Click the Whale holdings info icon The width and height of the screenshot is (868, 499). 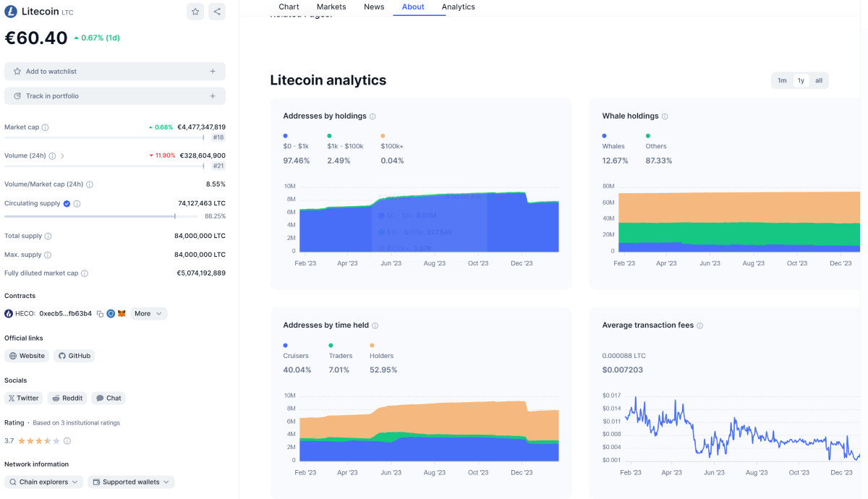(665, 116)
